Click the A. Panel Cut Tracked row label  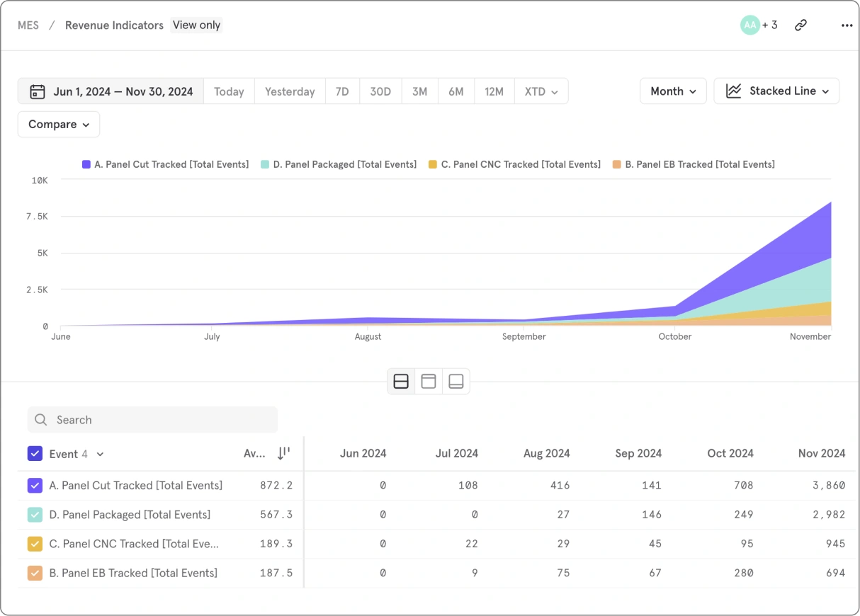click(136, 486)
